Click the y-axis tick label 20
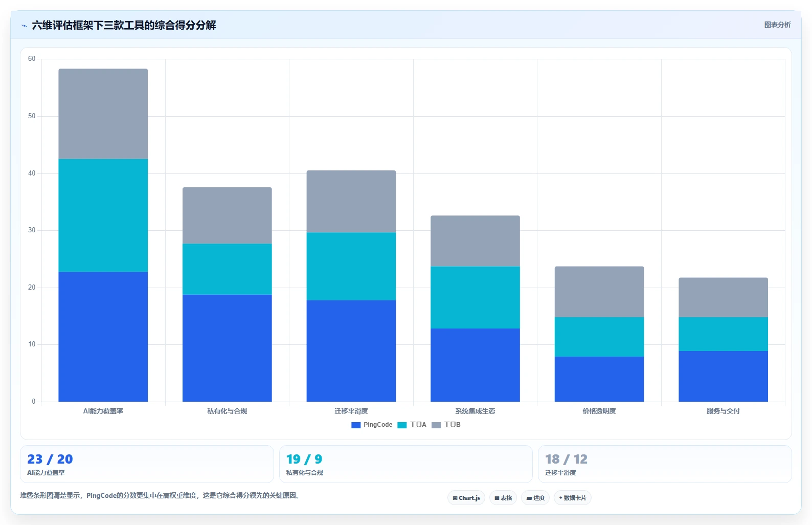 pos(32,288)
